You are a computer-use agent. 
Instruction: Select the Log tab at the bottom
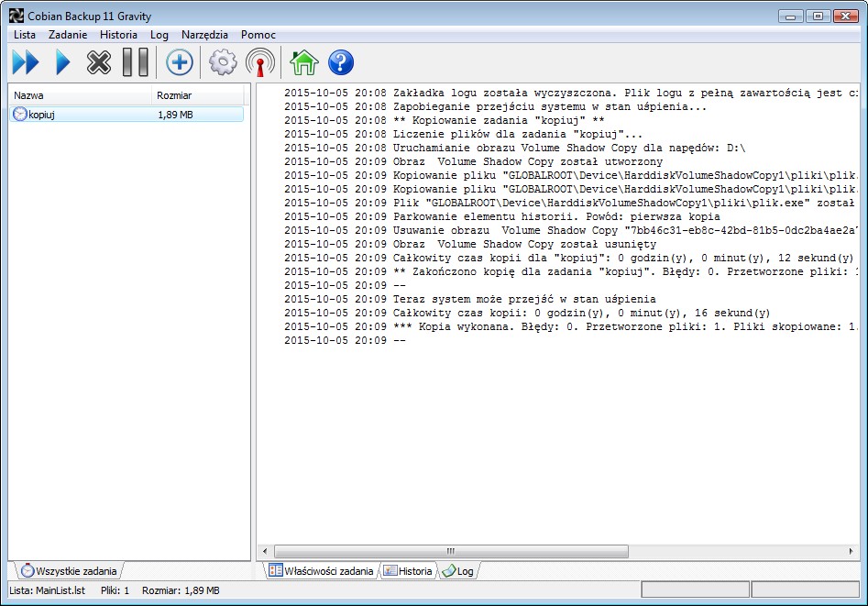[457, 570]
